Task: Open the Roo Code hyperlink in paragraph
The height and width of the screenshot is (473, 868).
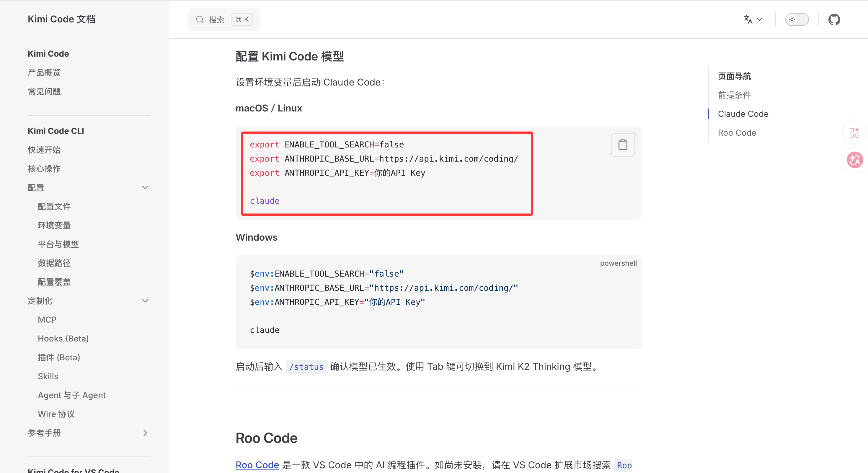Action: point(257,464)
